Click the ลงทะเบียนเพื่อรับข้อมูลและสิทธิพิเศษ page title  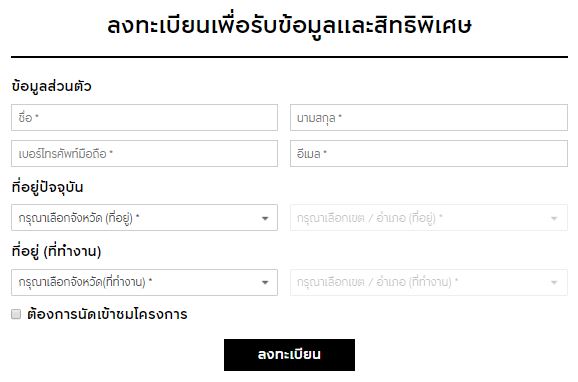(289, 26)
